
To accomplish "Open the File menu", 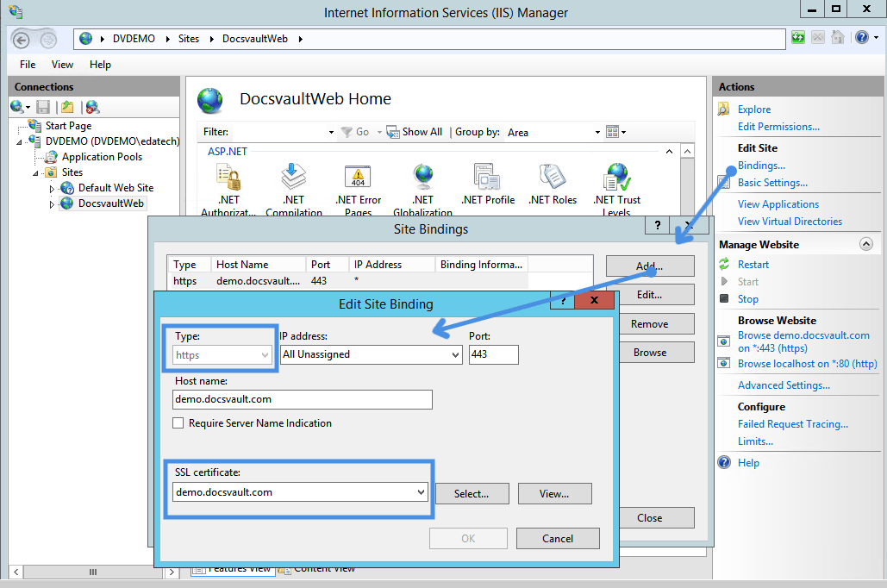I will tap(28, 65).
